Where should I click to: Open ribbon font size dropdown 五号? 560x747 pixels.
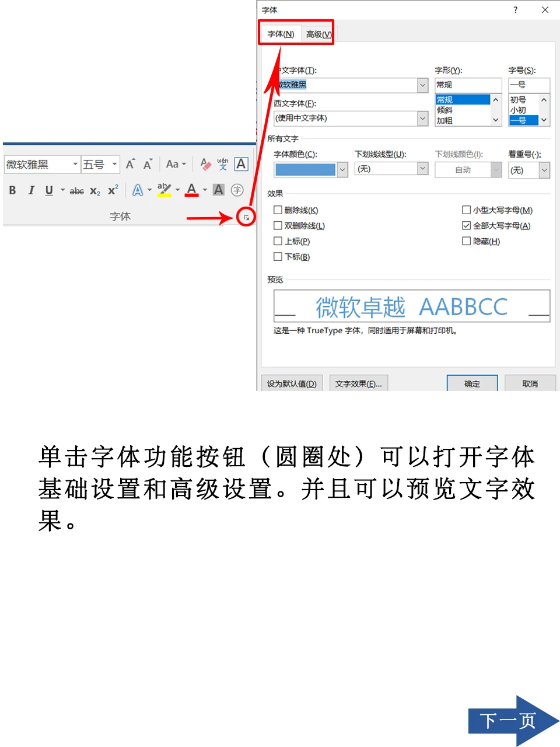[114, 164]
